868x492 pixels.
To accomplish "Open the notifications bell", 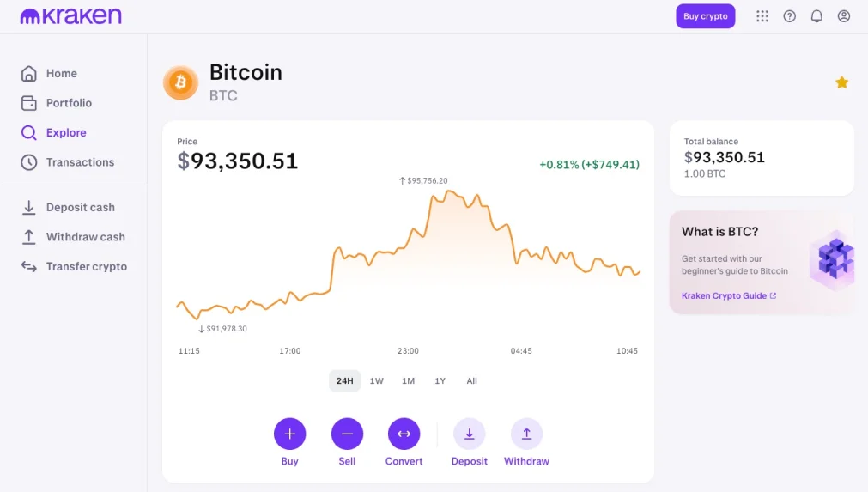I will 816,16.
